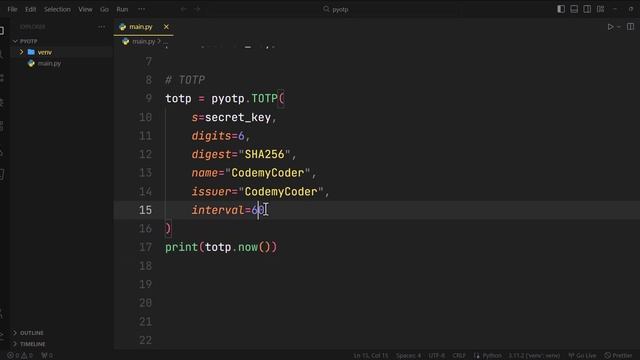The image size is (640, 360).
Task: Go forward with navigation arrow
Action: coord(197,9)
